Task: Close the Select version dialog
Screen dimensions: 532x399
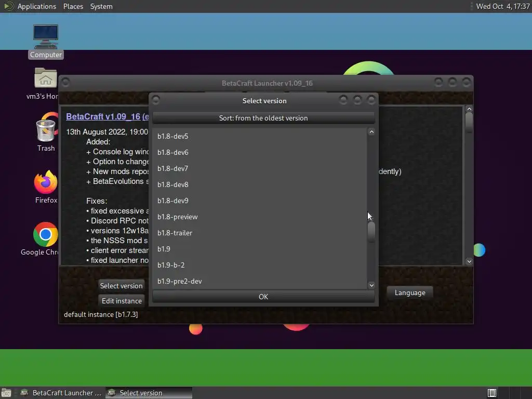Action: 371,100
